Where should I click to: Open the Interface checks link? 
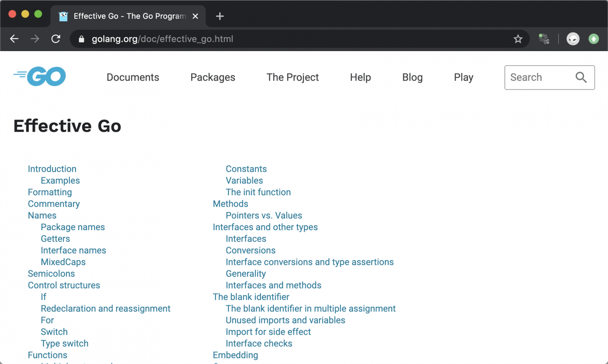pyautogui.click(x=259, y=343)
